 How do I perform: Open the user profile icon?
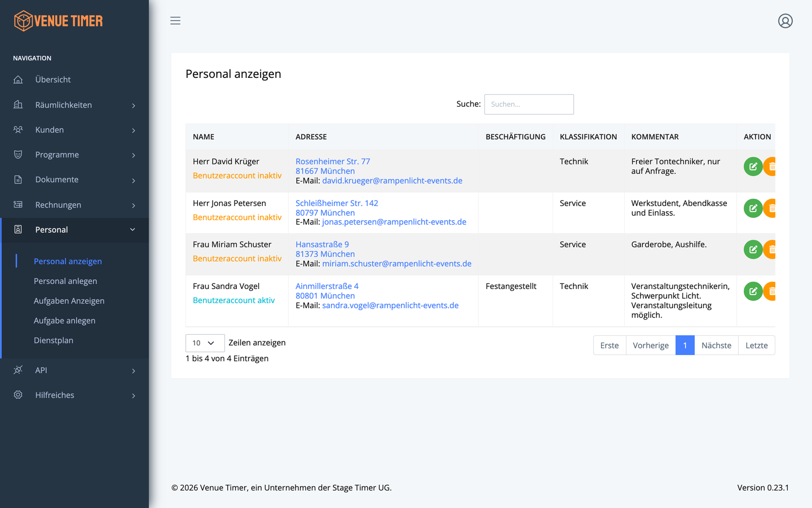[x=785, y=21]
